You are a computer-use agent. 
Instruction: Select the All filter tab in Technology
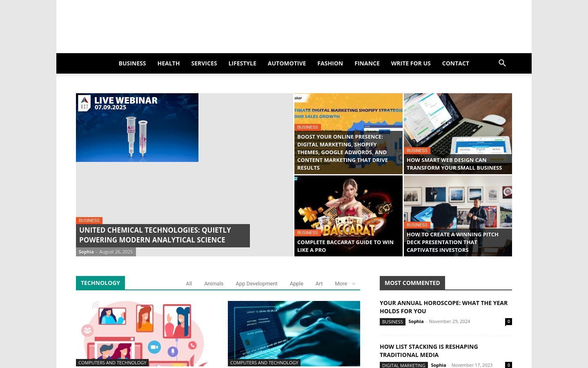click(189, 284)
